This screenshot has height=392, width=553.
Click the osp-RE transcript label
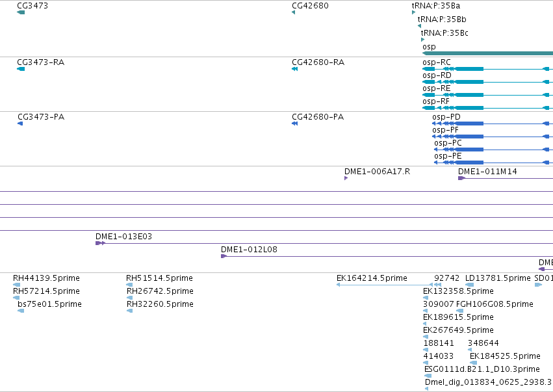point(437,88)
